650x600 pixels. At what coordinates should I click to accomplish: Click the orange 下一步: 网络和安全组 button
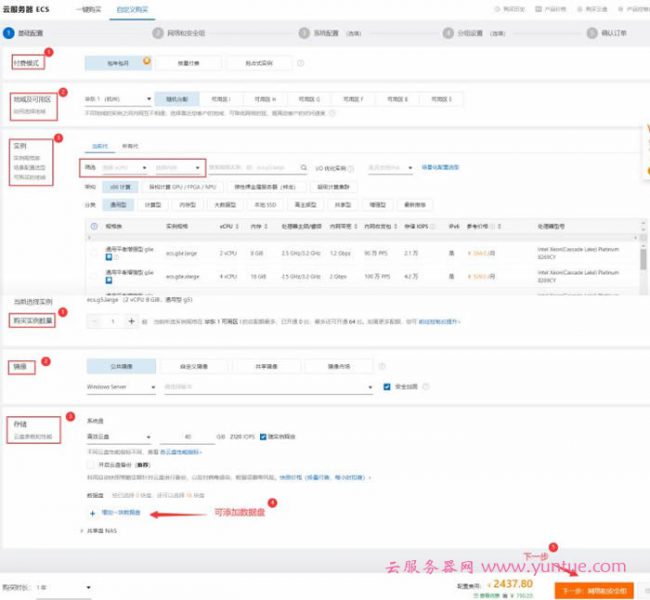click(595, 590)
